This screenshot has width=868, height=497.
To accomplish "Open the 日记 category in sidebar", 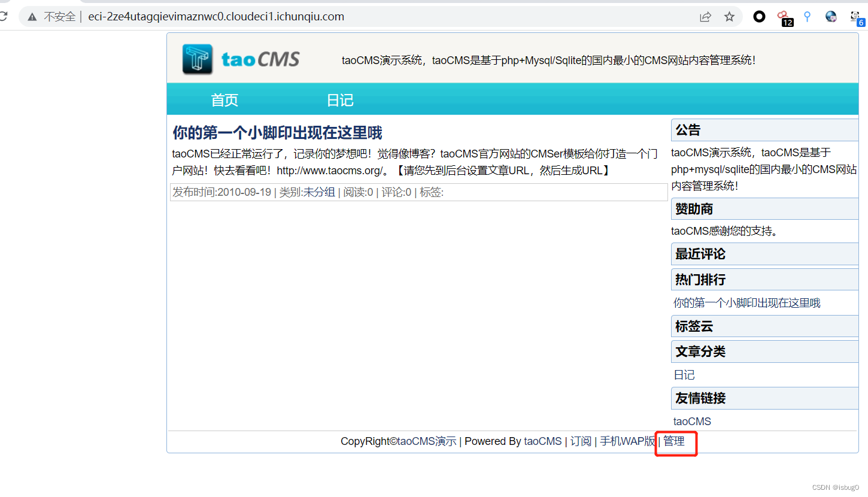I will point(684,375).
